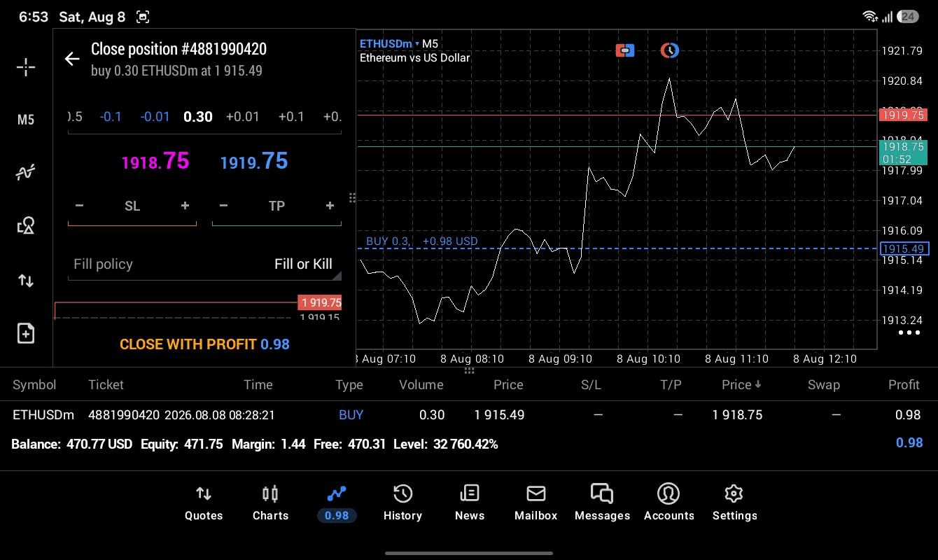Open the three-dots menu on chart

point(909,332)
